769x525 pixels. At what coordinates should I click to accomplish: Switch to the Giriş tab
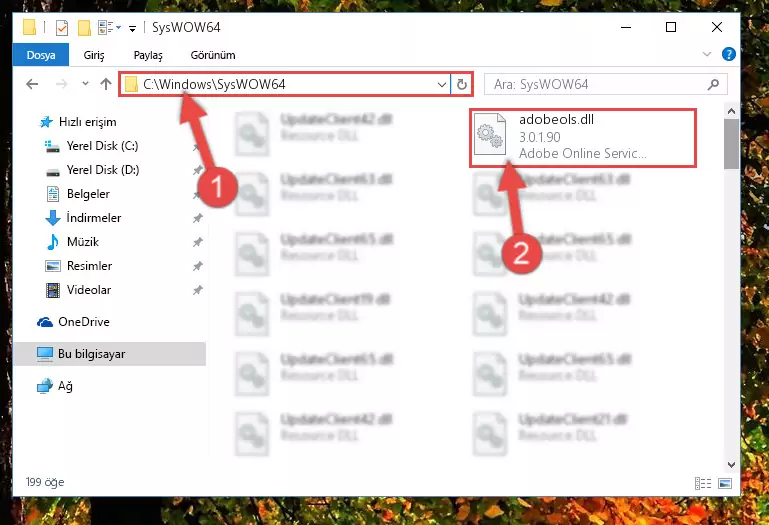coord(94,55)
